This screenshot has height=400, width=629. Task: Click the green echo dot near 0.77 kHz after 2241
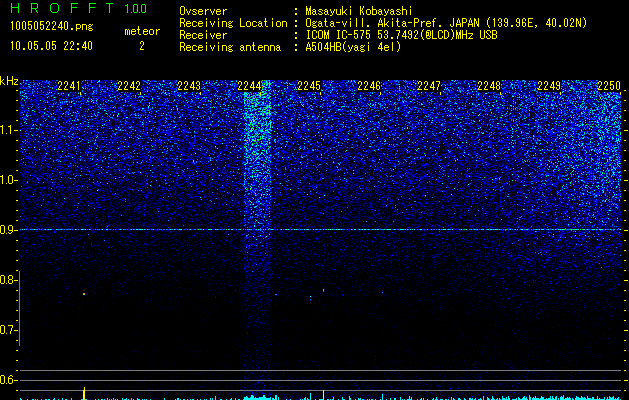click(84, 294)
